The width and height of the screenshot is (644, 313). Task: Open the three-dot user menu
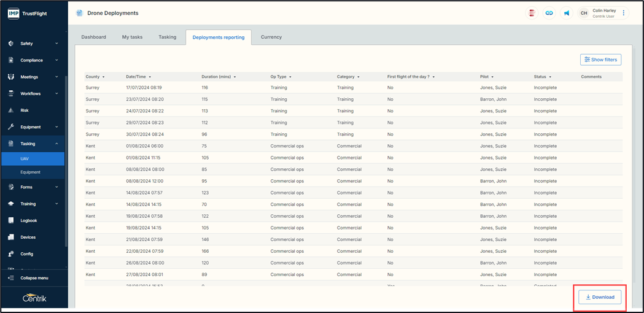[x=624, y=13]
